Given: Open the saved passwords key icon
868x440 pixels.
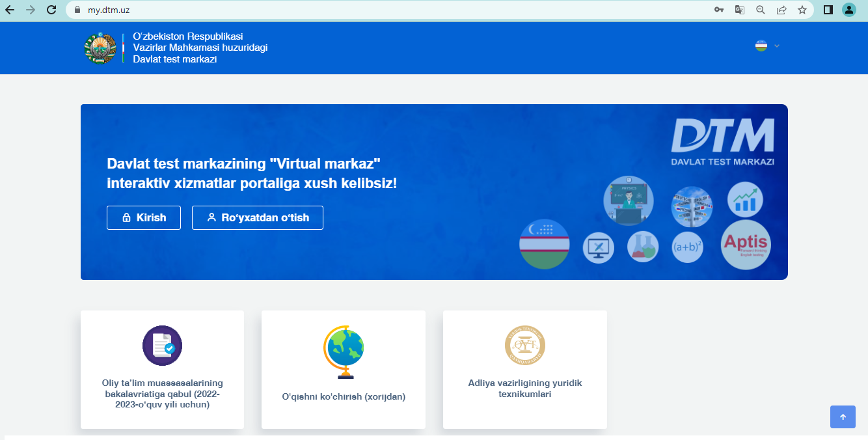Looking at the screenshot, I should [x=719, y=10].
